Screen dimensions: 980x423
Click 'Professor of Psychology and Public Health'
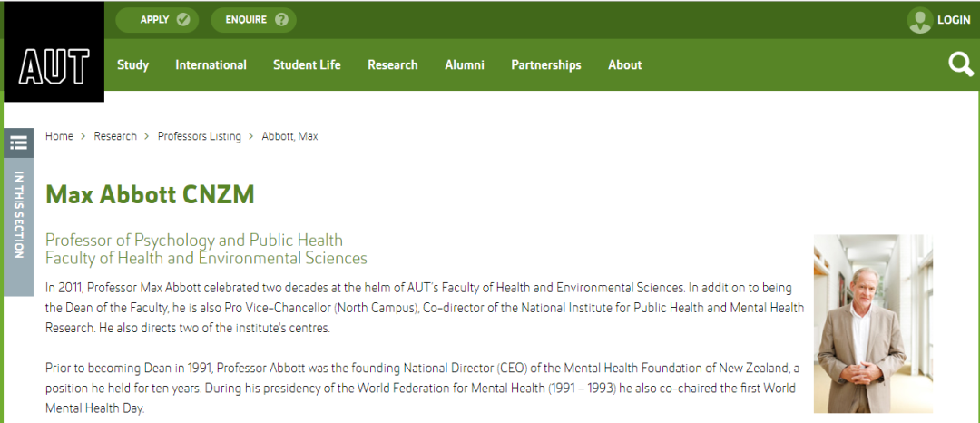tap(194, 241)
